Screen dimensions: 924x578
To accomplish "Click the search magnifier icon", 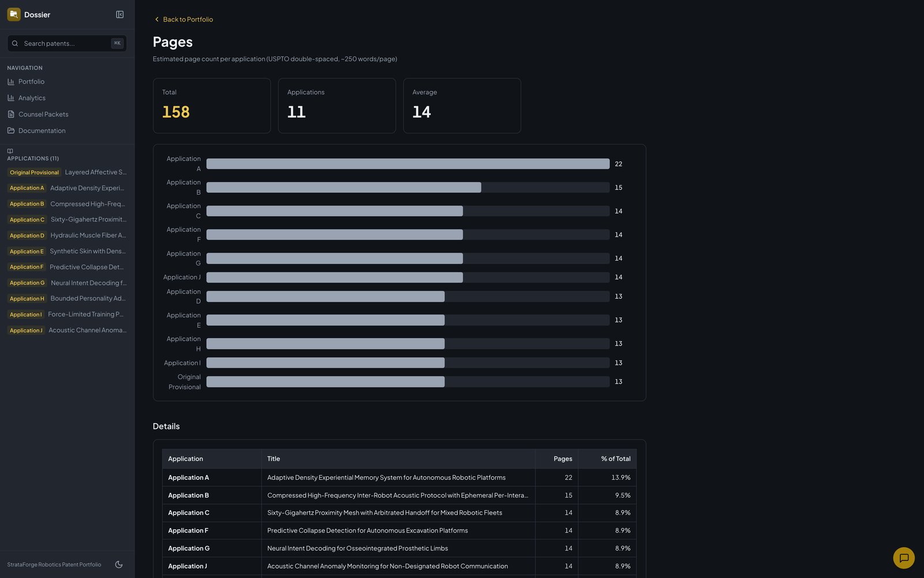I will point(15,43).
